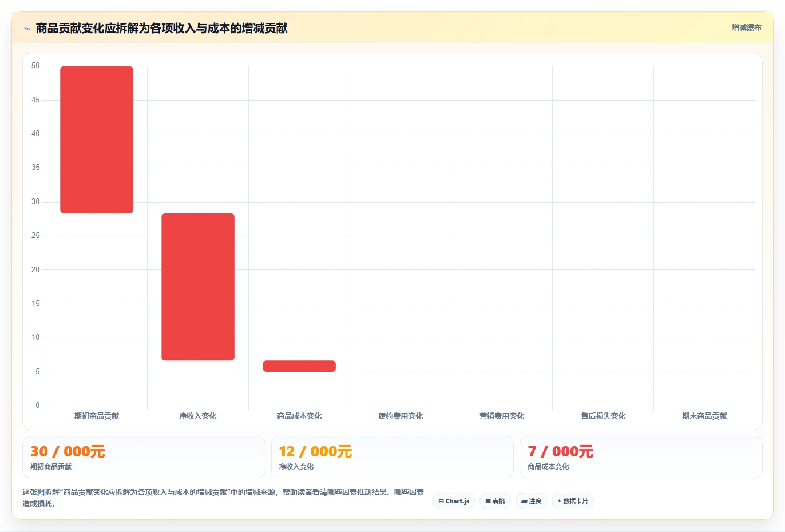Select the 数据卡片 chip
Screen dimensions: 785x532
click(573, 501)
